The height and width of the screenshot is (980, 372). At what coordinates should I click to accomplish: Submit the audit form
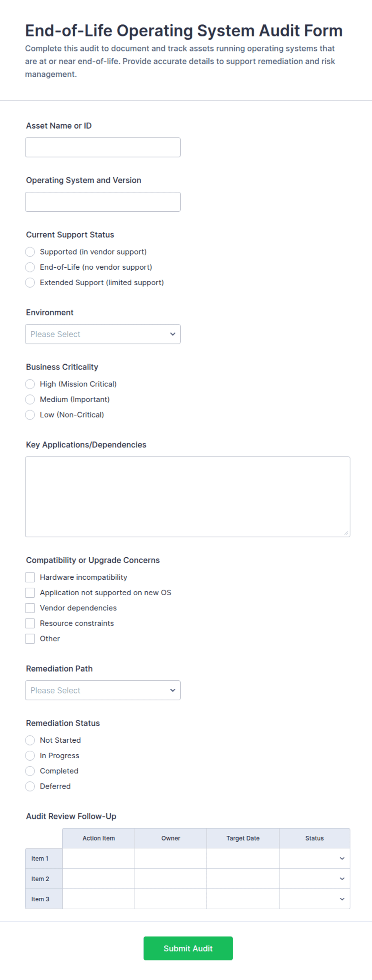tap(188, 948)
